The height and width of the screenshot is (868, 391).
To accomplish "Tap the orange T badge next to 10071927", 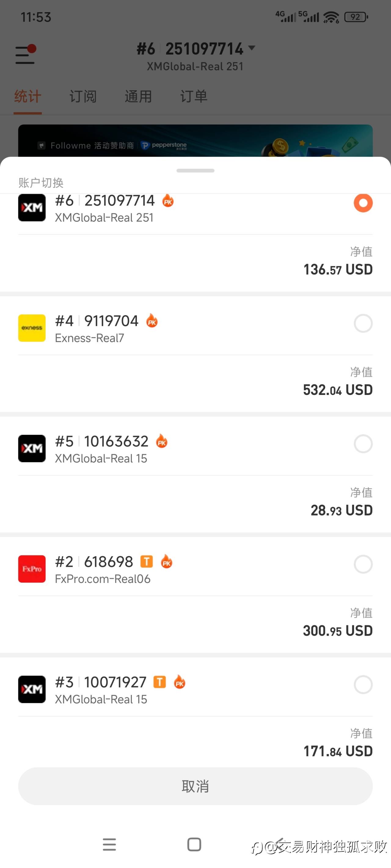I will 159,682.
